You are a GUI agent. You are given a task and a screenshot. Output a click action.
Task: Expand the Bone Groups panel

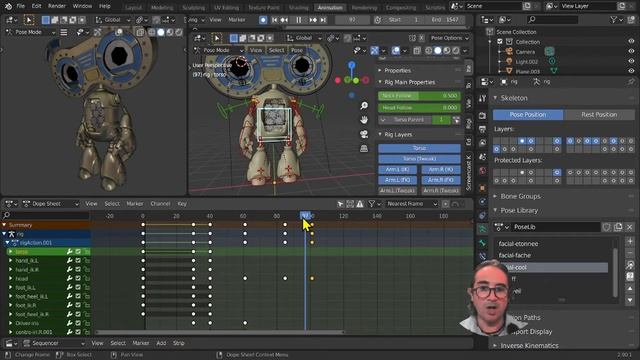pyautogui.click(x=495, y=196)
